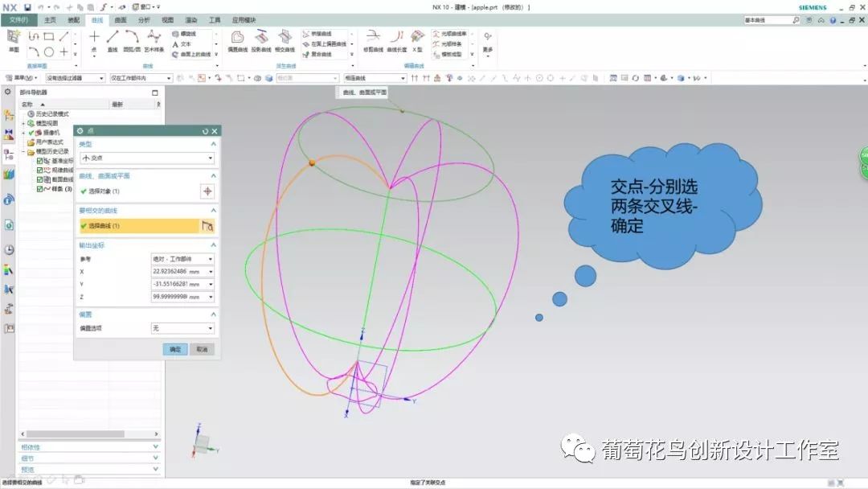This screenshot has height=489, width=868.
Task: Click the 确定 button in Point dialog
Action: click(x=175, y=349)
